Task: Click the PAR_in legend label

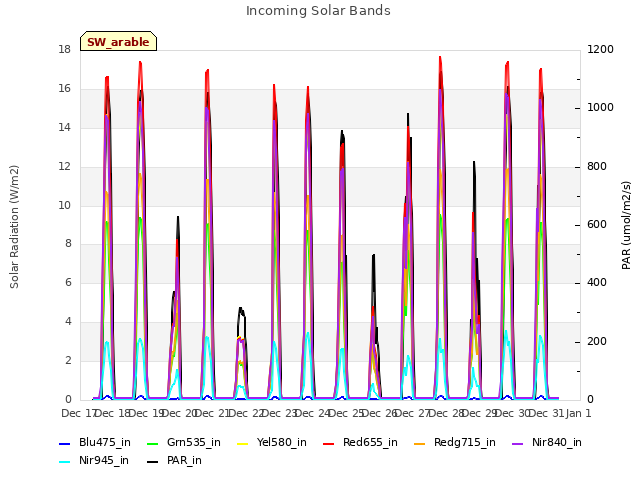Action: coord(184,460)
